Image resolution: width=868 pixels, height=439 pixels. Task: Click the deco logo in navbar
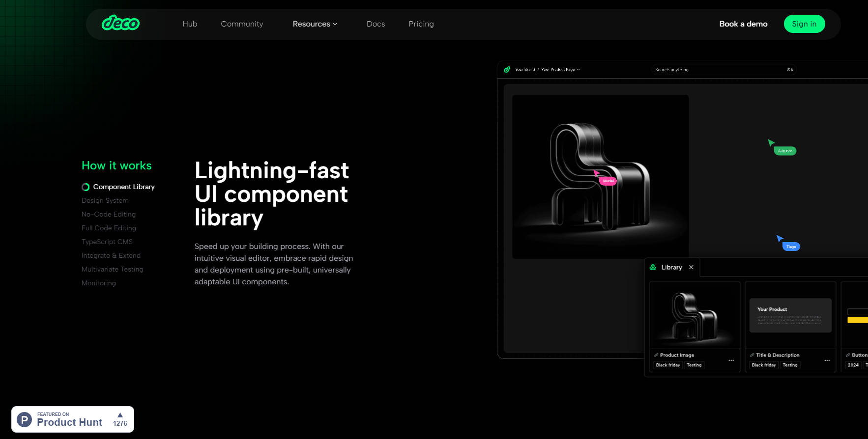[120, 23]
